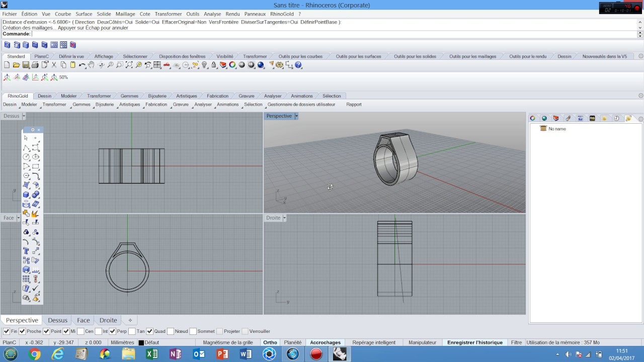Open the Rendu menu
This screenshot has width=644, height=362.
pyautogui.click(x=232, y=14)
